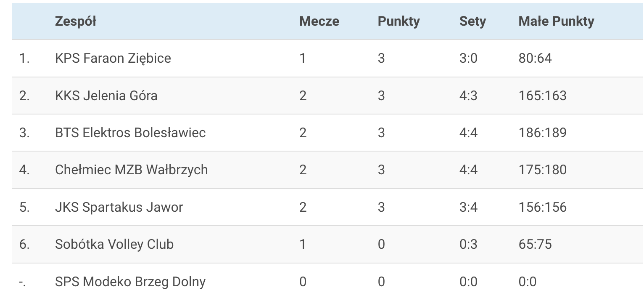Image resolution: width=644 pixels, height=298 pixels.
Task: Click the Sety column header
Action: [x=472, y=21]
